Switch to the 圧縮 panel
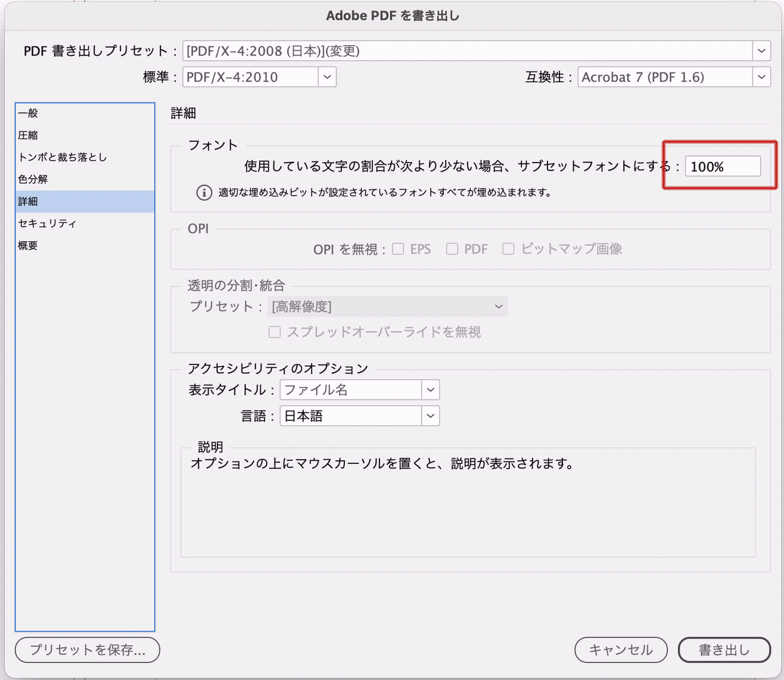 pos(28,135)
